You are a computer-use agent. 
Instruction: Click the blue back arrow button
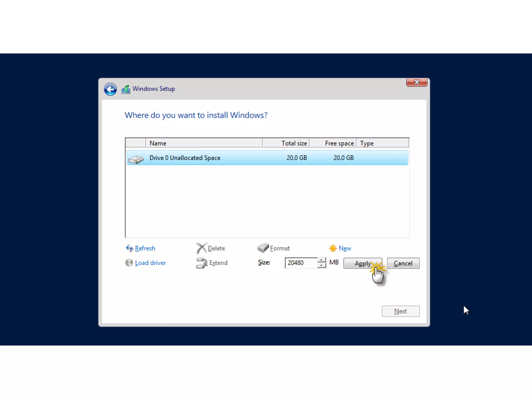[x=110, y=89]
